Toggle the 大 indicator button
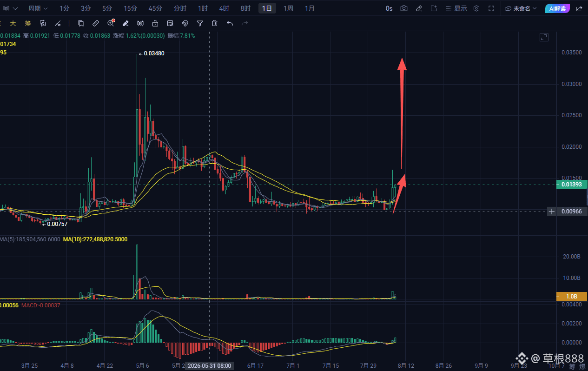Screen dimensions: 588x371 [13, 23]
